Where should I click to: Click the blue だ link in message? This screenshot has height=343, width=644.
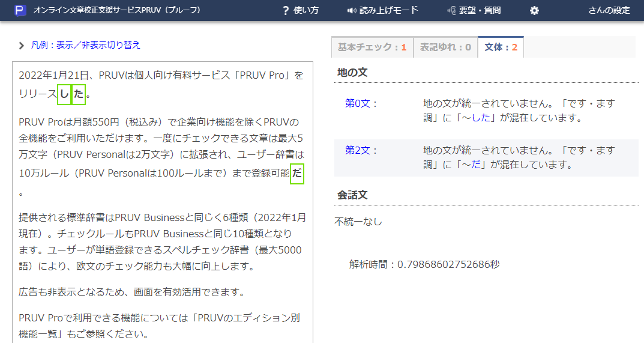coord(476,165)
